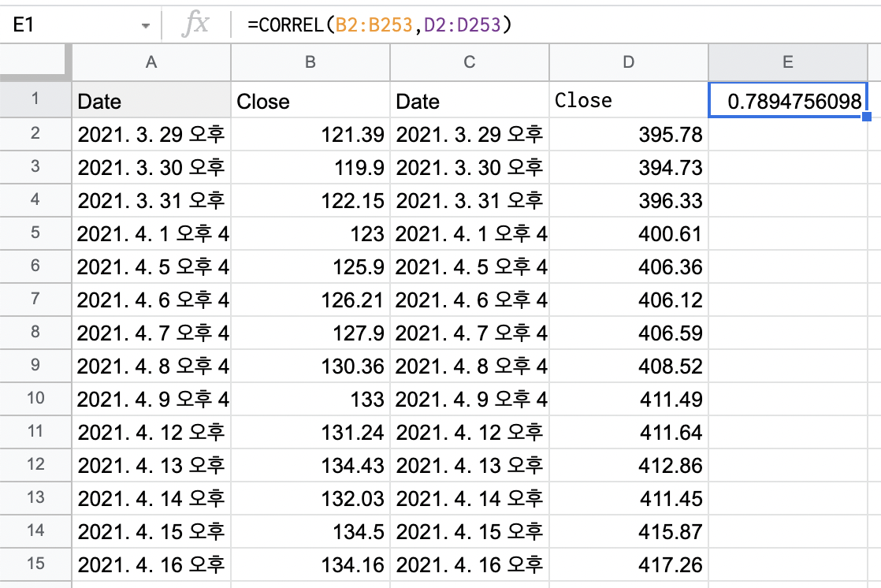Click the Close header in column B
Image resolution: width=881 pixels, height=588 pixels.
310,100
